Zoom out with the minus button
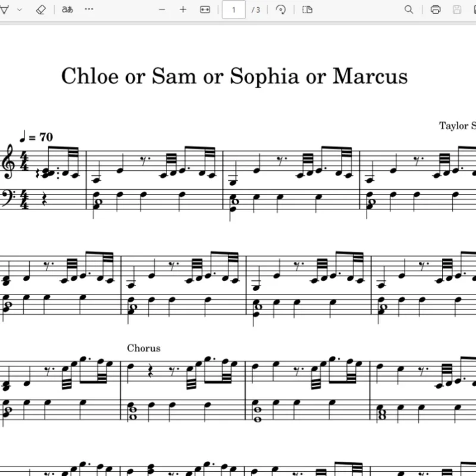 (x=162, y=10)
